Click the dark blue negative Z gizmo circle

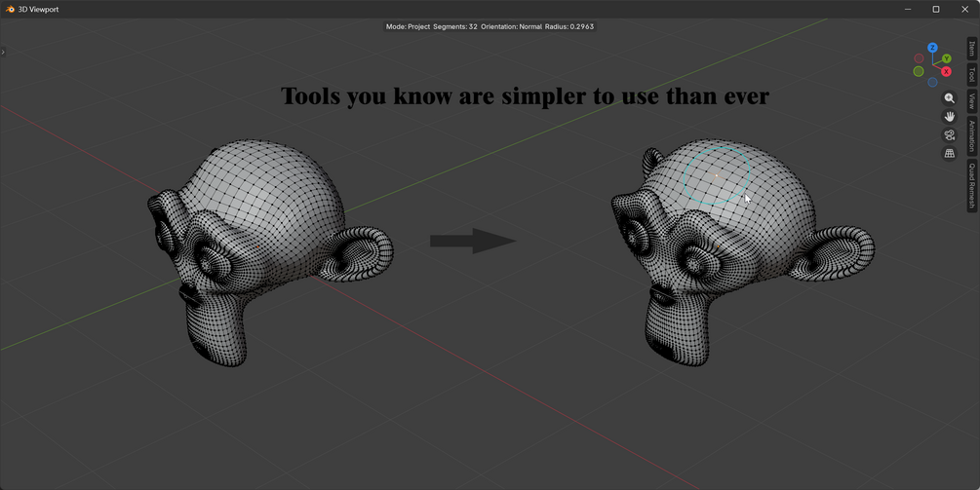[x=932, y=83]
